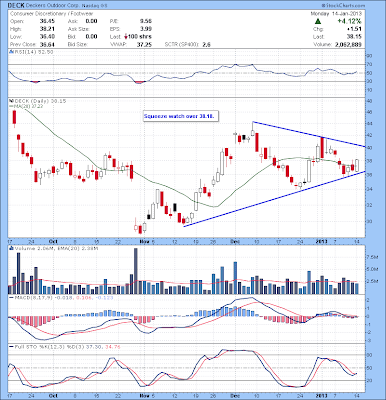Click the RSI(14) 52.50 indicator label
This screenshot has width=386, height=400.
(x=33, y=52)
